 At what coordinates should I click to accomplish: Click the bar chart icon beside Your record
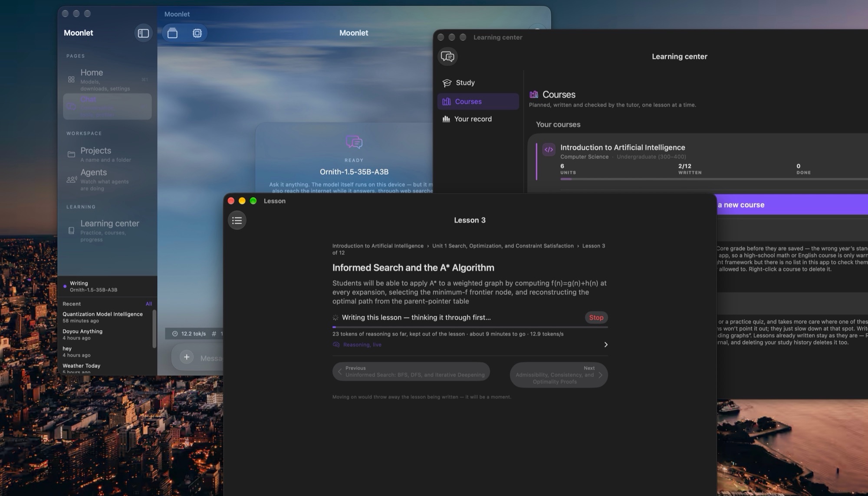click(x=446, y=119)
